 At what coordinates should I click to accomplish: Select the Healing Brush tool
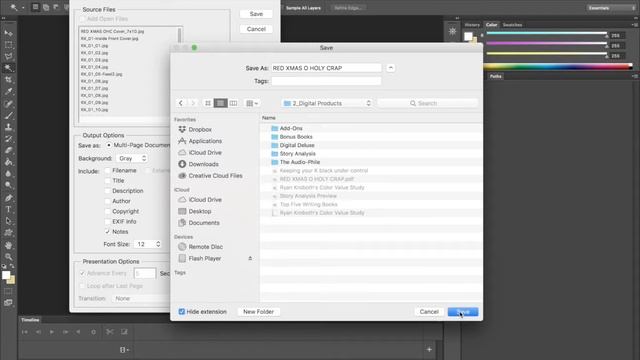pos(8,104)
